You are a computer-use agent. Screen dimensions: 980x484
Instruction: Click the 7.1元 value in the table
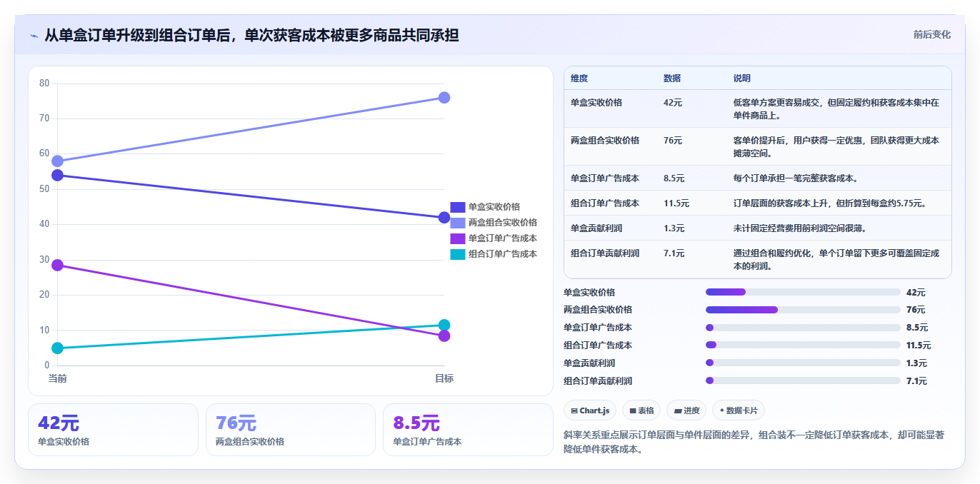point(674,253)
